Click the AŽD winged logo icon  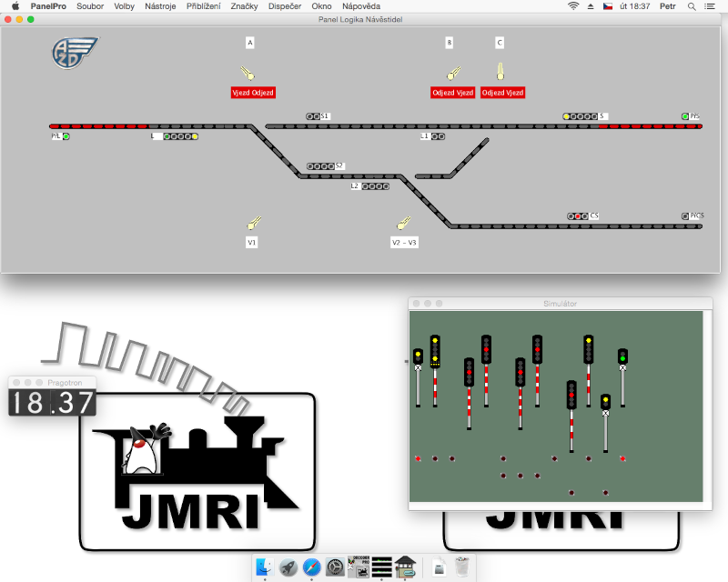click(x=75, y=52)
